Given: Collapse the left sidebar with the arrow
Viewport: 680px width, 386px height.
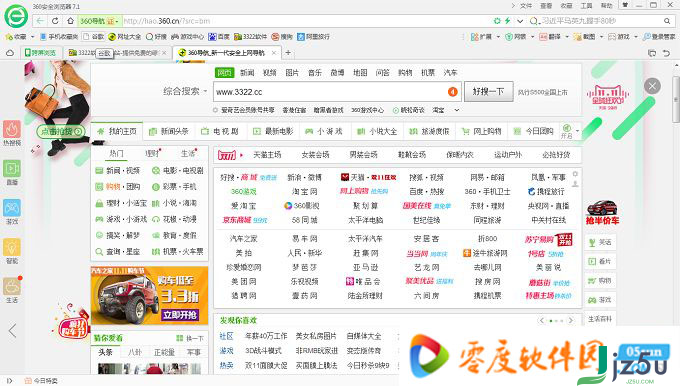Looking at the screenshot, I should (12, 330).
